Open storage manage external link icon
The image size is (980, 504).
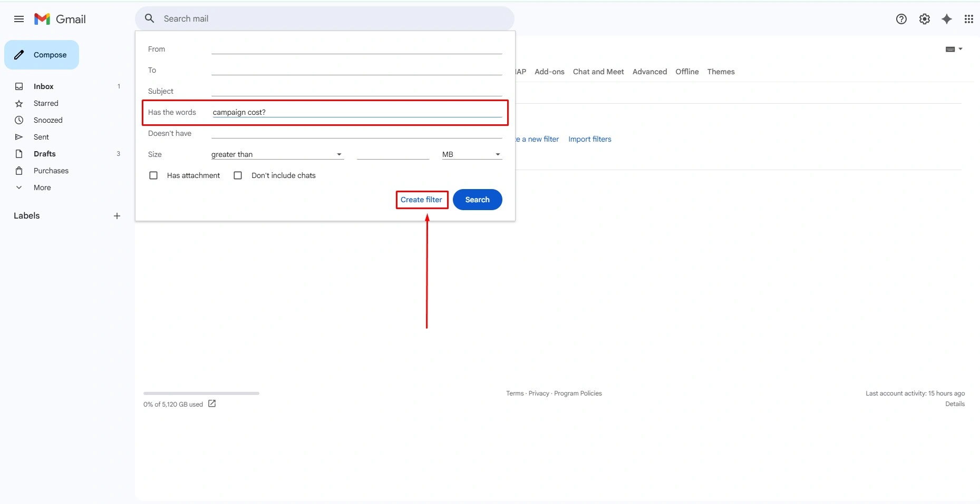tap(212, 404)
